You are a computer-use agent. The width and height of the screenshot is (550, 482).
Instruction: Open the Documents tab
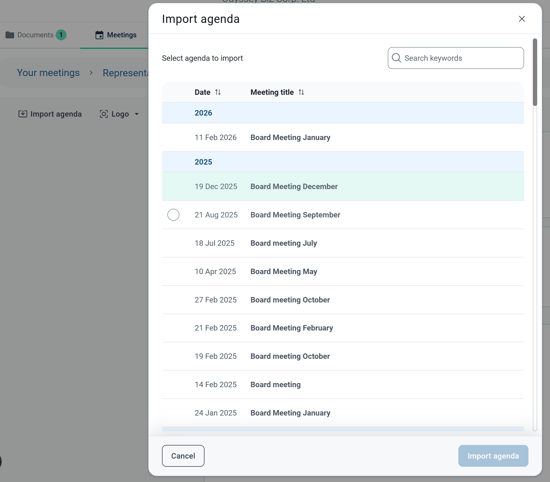coord(36,35)
